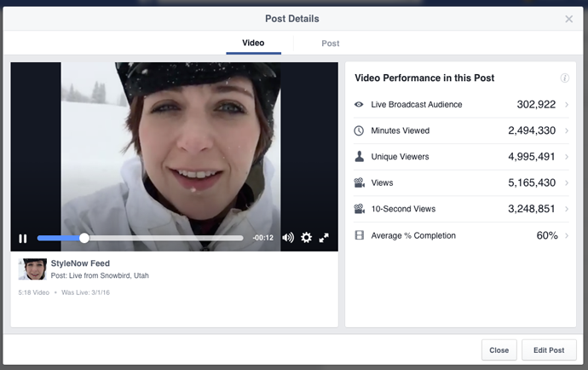The image size is (588, 370).
Task: Click the info icon beside Video Performance
Action: (564, 78)
